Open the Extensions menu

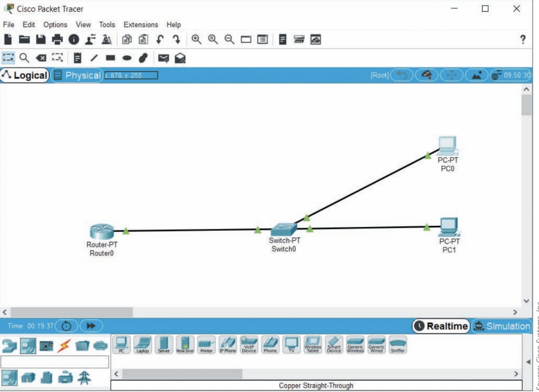point(141,24)
